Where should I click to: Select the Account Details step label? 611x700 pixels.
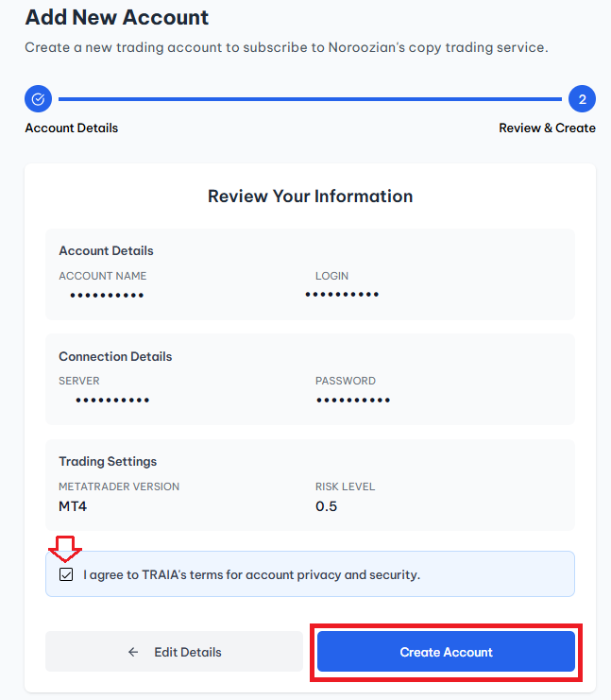point(72,128)
